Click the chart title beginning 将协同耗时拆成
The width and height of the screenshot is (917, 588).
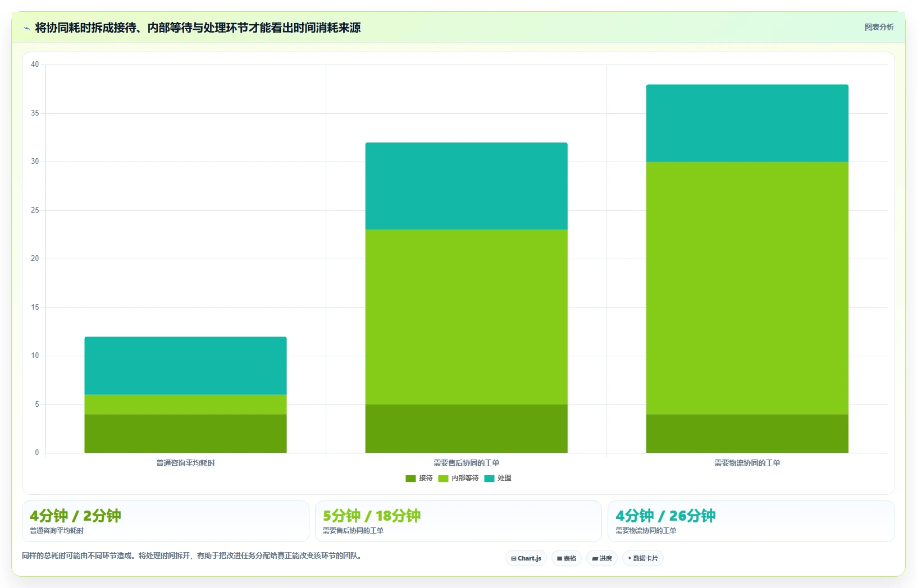point(198,27)
